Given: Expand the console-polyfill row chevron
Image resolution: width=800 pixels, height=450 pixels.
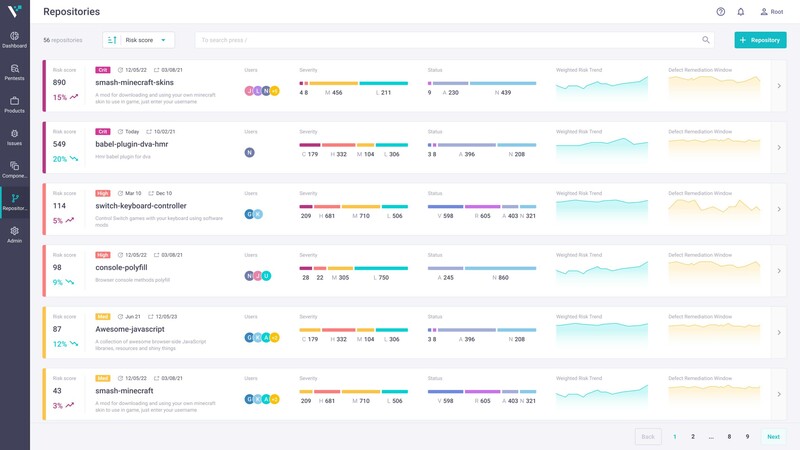Looking at the screenshot, I should 779,271.
